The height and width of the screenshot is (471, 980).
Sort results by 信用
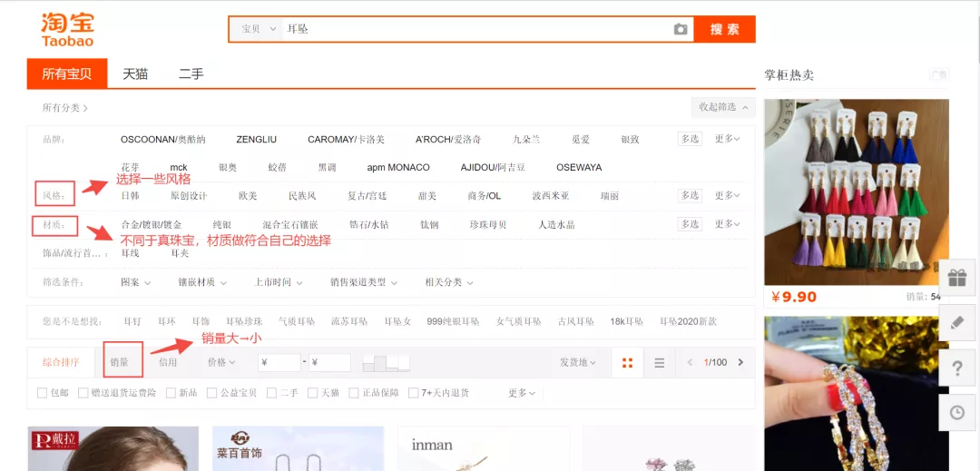pos(168,362)
